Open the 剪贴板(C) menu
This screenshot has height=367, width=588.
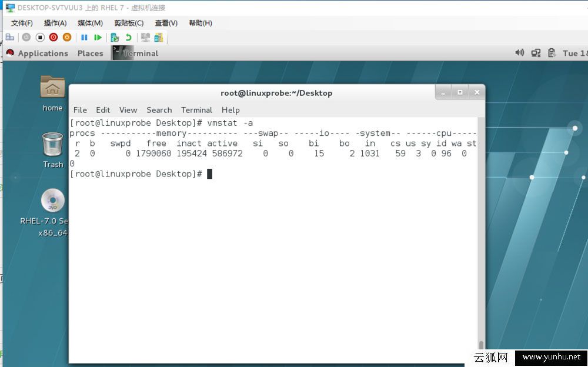tap(128, 23)
